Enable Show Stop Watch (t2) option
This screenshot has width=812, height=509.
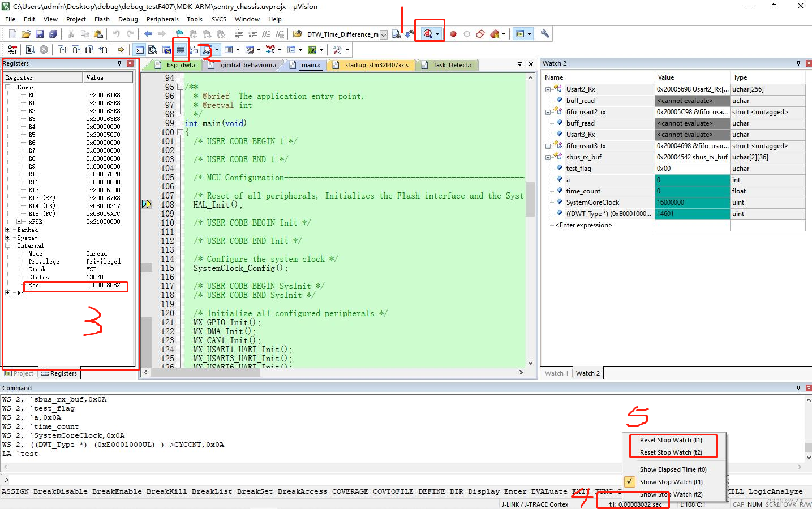pyautogui.click(x=671, y=494)
